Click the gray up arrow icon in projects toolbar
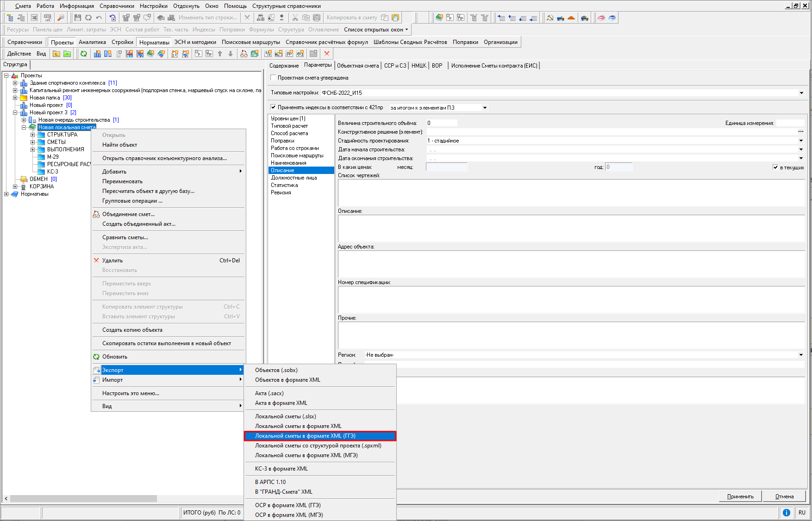Screen dimensions: 812x521 (x=220, y=54)
